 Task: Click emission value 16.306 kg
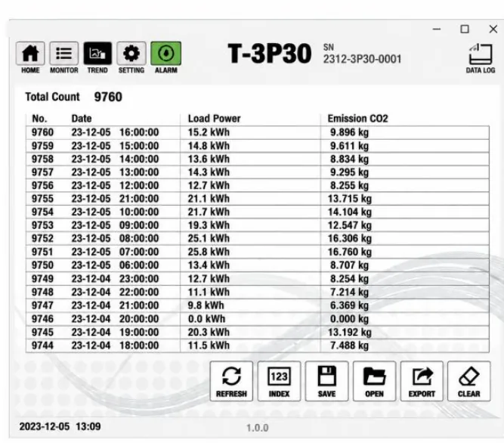tap(350, 239)
